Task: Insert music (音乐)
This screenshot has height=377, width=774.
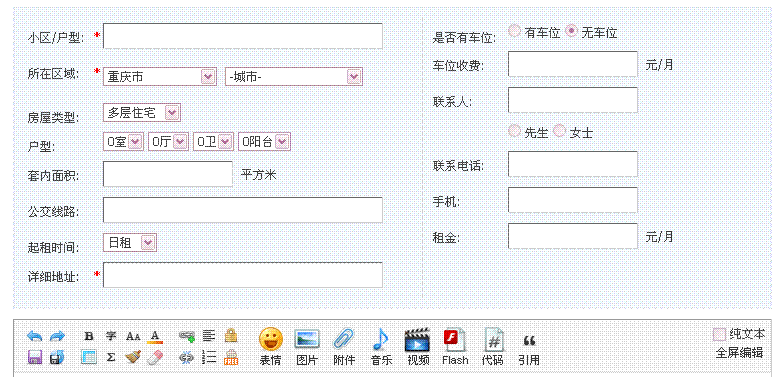Action: [x=381, y=346]
